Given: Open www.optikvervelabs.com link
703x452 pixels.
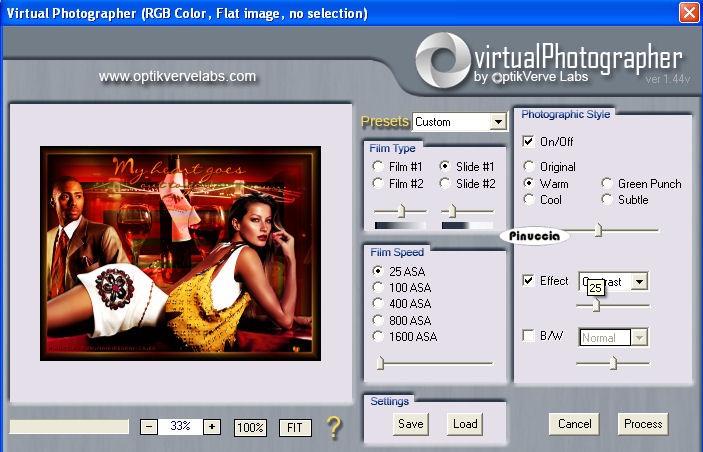Looking at the screenshot, I should (x=178, y=76).
